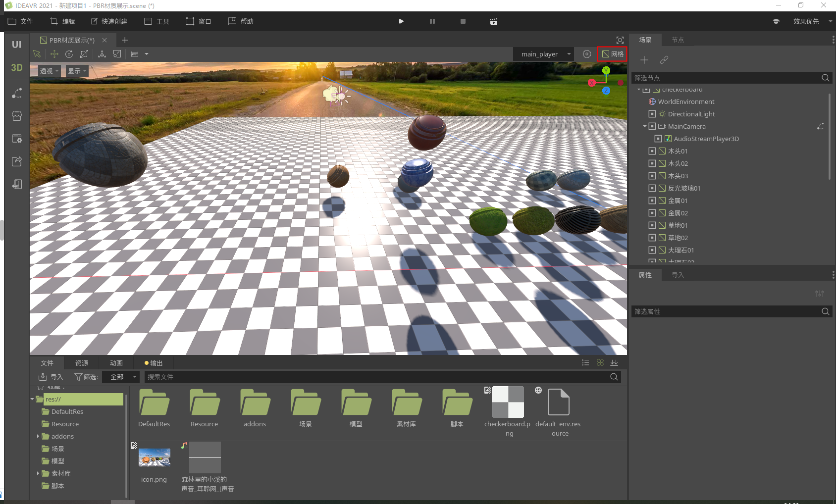Open the 全部 filter type dropdown

(x=121, y=377)
